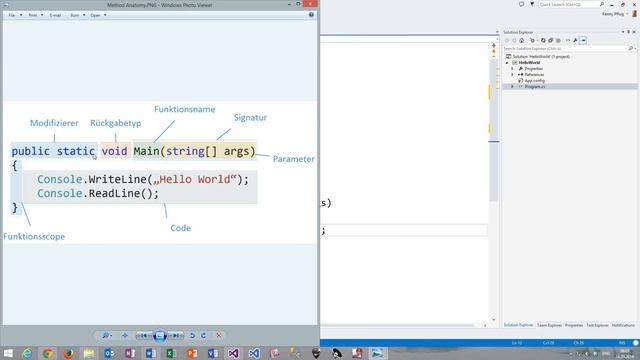Click the Photo Viewer actual size button
The height and width of the screenshot is (360, 640).
tap(125, 336)
